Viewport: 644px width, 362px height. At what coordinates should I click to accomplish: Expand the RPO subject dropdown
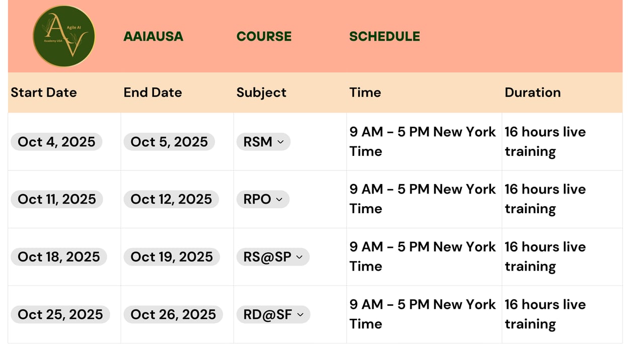tap(263, 199)
